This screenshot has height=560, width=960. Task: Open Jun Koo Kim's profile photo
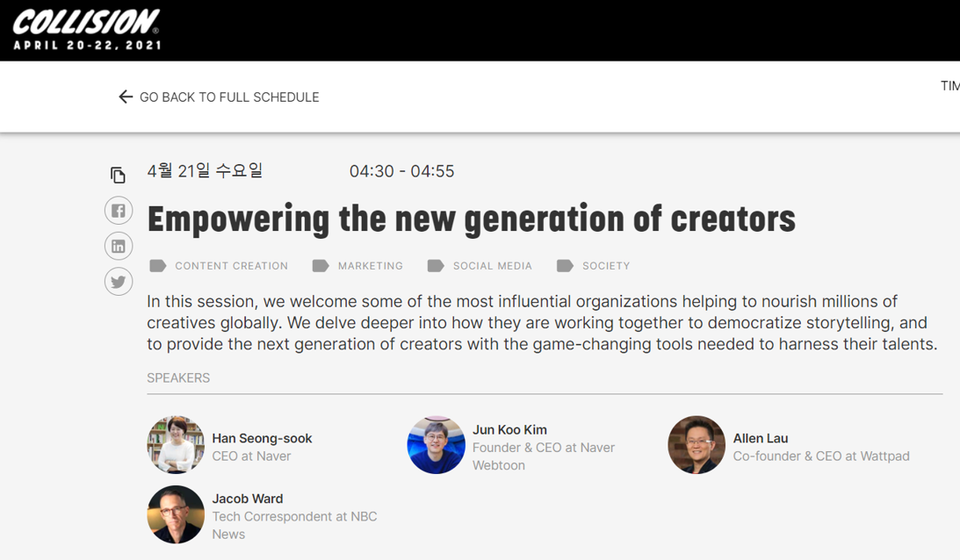436,445
